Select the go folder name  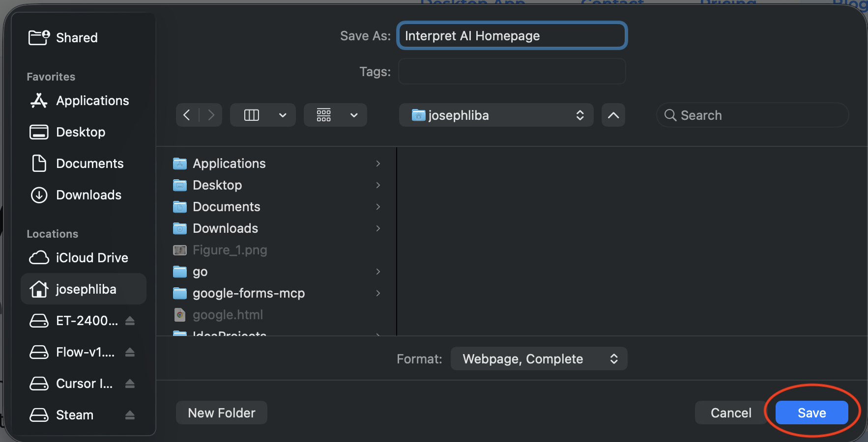[x=200, y=272]
